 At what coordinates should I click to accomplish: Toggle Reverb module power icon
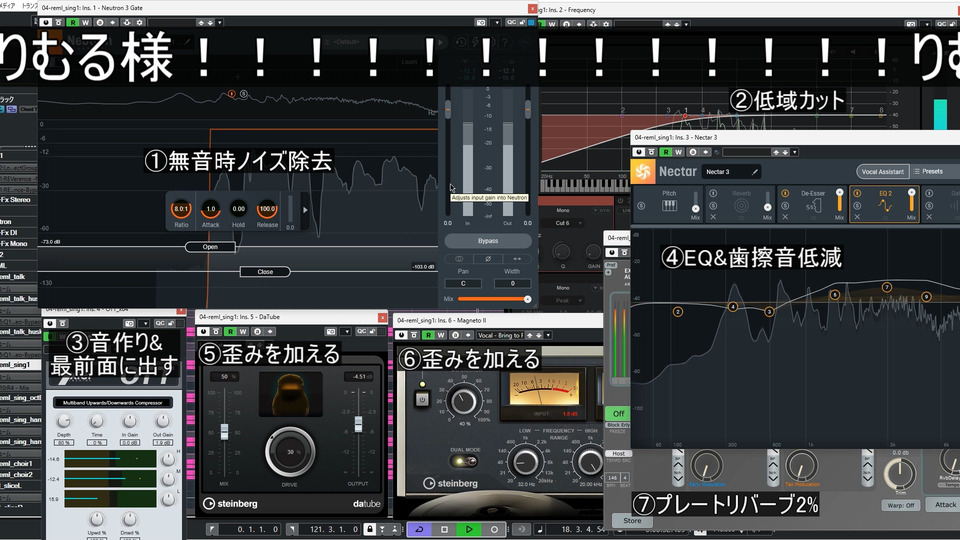(713, 193)
